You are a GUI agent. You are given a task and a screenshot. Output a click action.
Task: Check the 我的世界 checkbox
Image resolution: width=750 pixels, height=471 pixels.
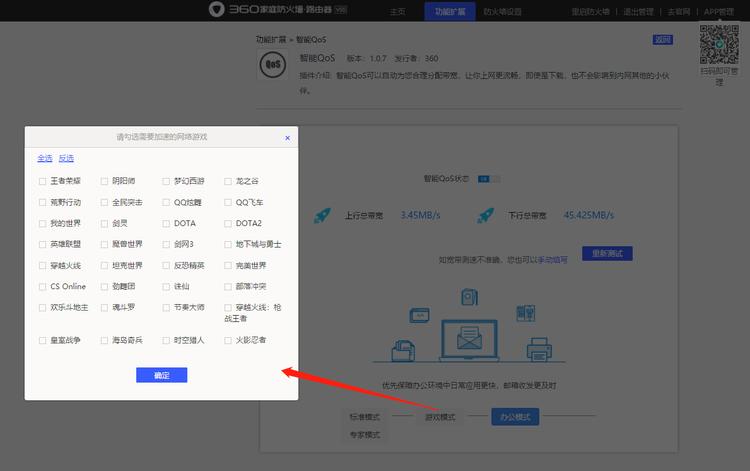[x=43, y=223]
